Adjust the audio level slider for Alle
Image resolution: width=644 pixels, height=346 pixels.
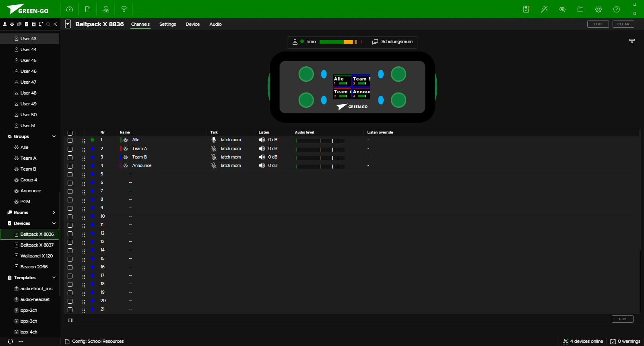[332, 140]
